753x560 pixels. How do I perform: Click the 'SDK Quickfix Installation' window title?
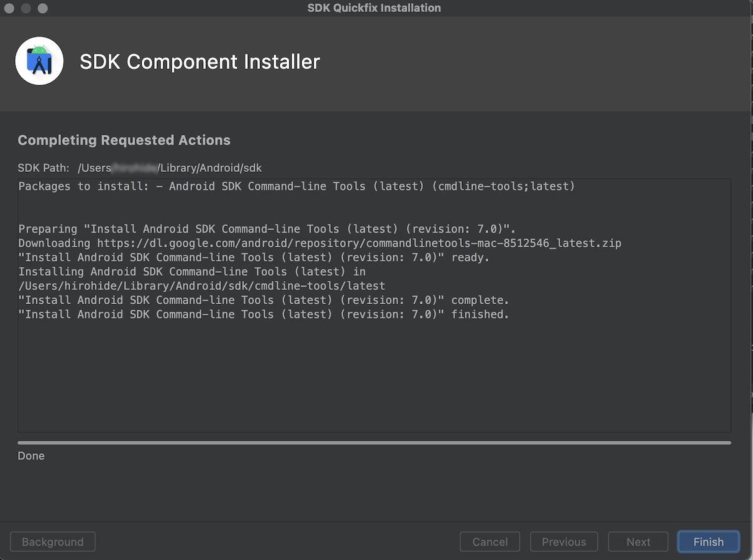pyautogui.click(x=374, y=8)
